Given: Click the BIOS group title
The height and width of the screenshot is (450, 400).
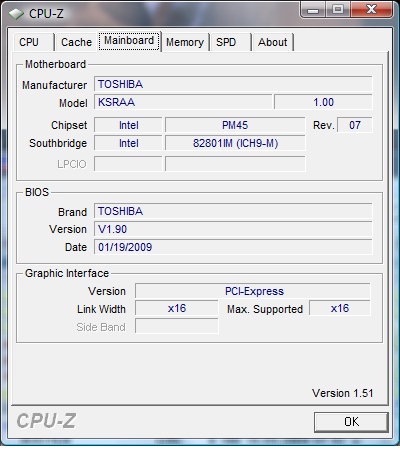Looking at the screenshot, I should (37, 192).
